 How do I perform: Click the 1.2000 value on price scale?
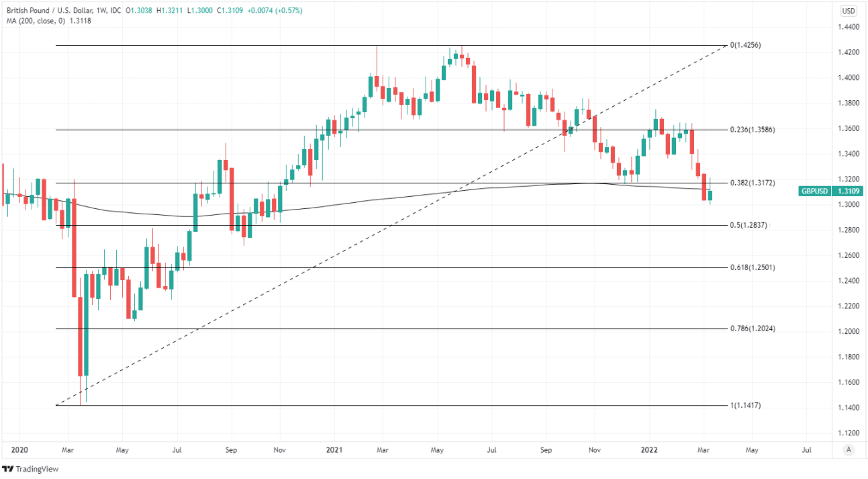tap(847, 332)
